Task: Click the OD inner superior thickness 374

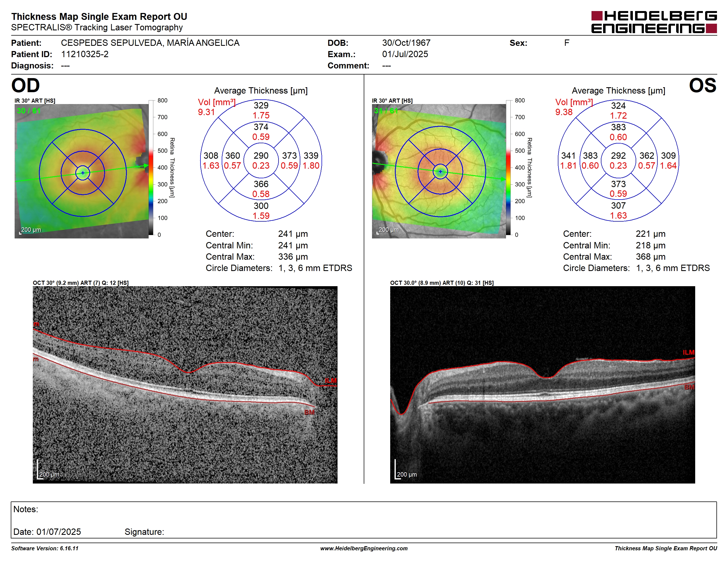Action: click(x=261, y=127)
